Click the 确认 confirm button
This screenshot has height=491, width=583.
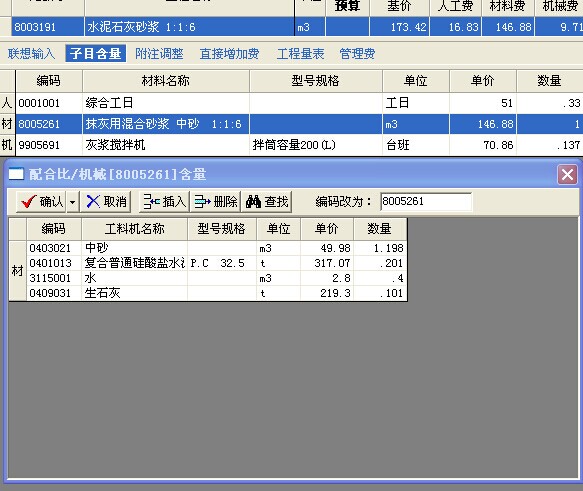tap(41, 202)
